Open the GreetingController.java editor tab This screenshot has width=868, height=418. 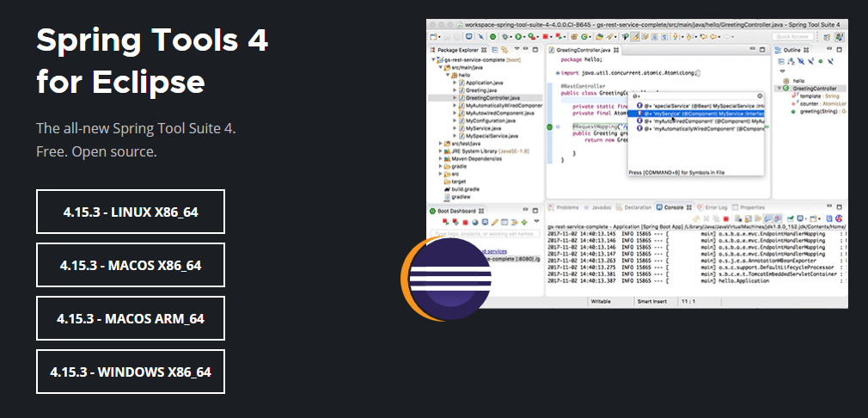586,50
